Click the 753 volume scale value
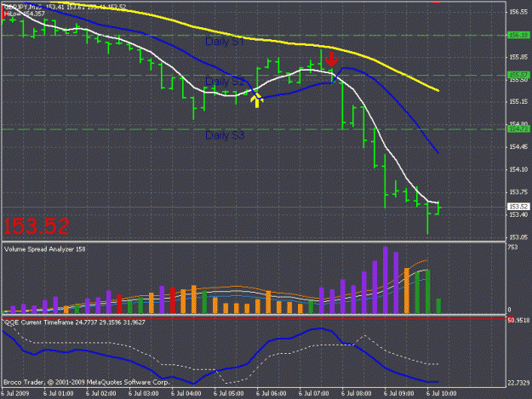Viewport: 532px width, 399px height. [x=513, y=247]
